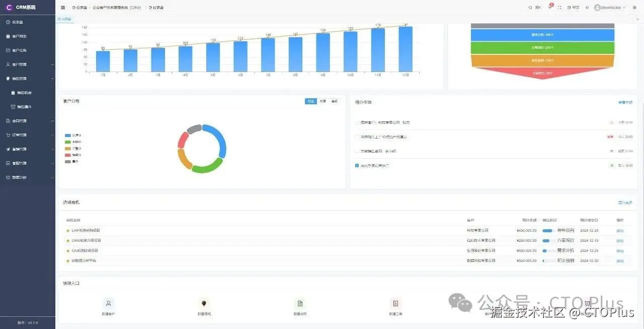The width and height of the screenshot is (644, 329).
Task: Check the first to-do item checkbox
Action: click(357, 122)
